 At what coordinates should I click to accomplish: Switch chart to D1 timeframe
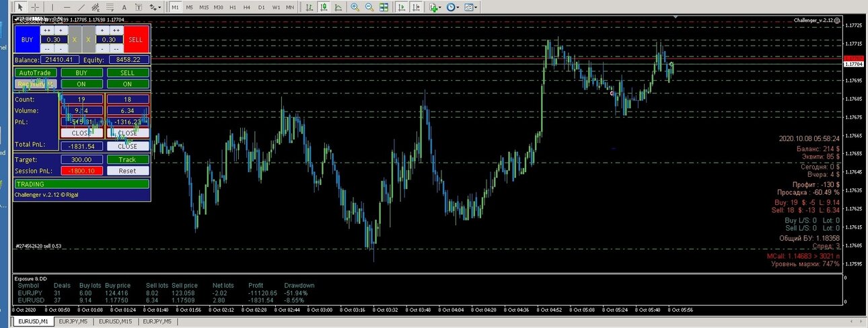coord(261,7)
